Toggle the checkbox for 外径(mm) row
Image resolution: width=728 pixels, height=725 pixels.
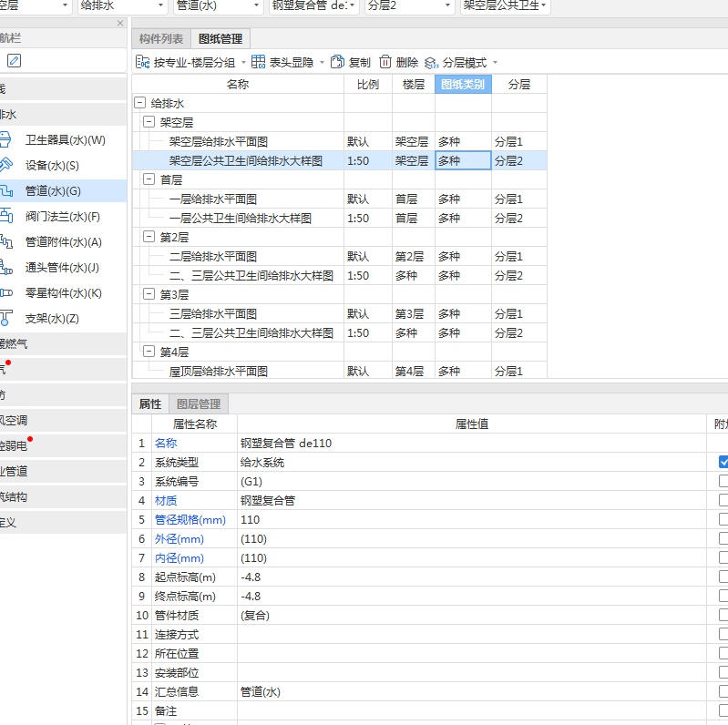point(723,538)
